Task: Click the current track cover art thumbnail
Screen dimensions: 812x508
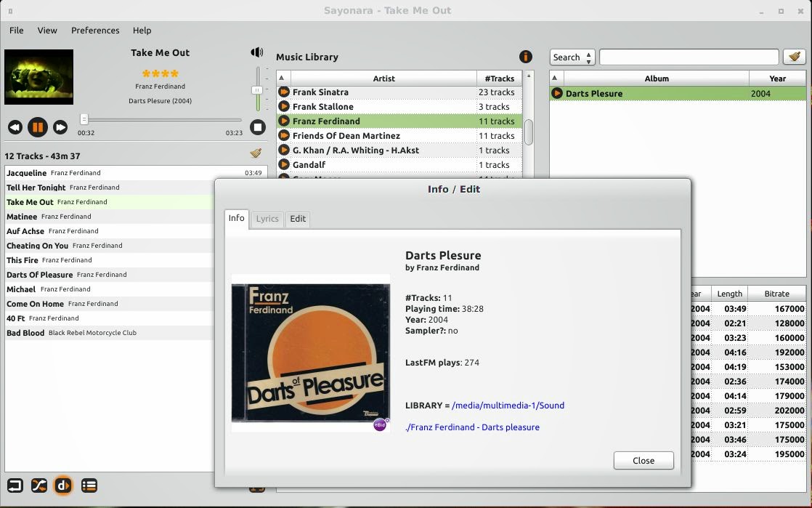Action: click(38, 77)
